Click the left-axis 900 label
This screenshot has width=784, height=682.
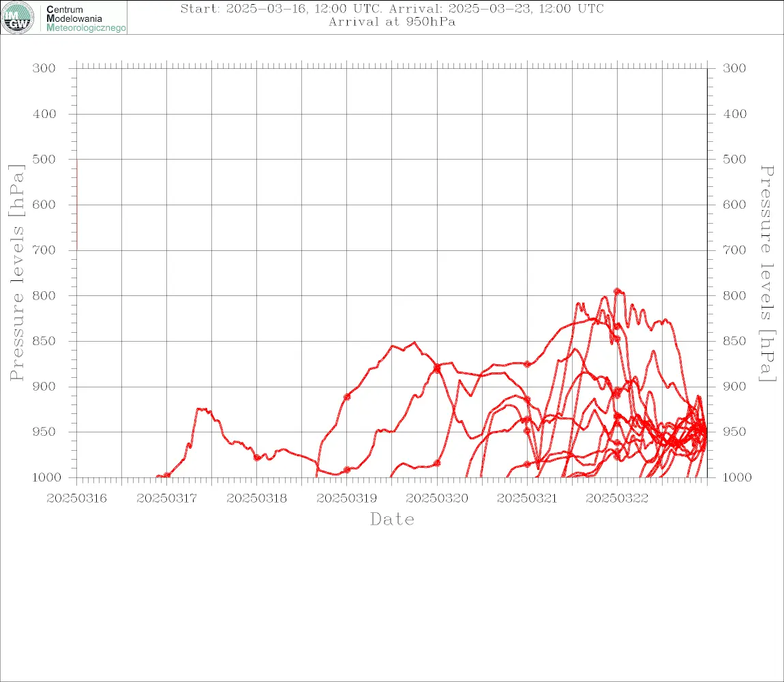pyautogui.click(x=44, y=386)
